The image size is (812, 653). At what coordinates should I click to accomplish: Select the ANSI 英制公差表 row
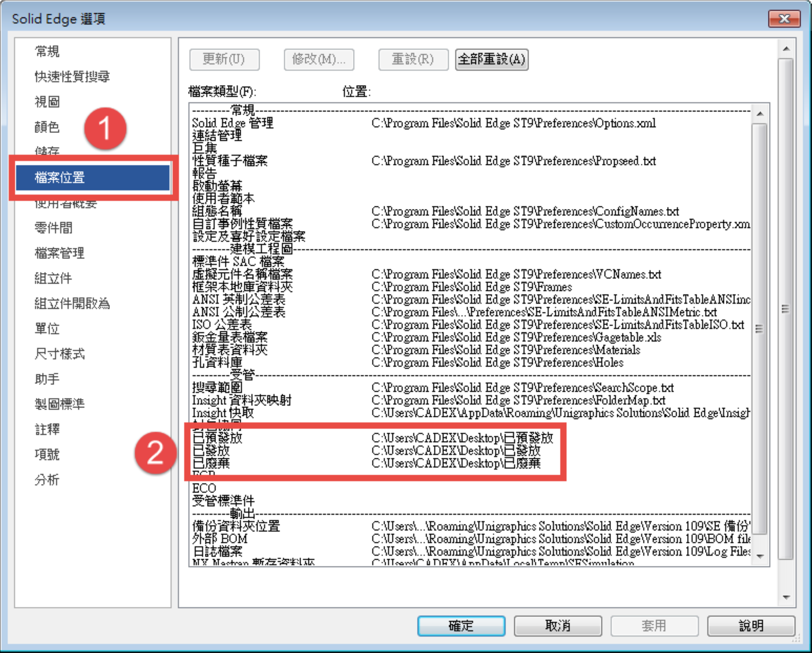pyautogui.click(x=471, y=299)
